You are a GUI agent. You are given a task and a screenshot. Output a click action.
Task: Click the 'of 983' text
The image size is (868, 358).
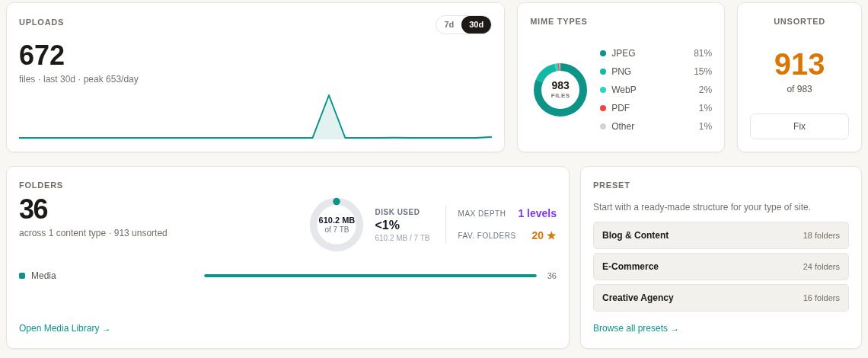(799, 89)
